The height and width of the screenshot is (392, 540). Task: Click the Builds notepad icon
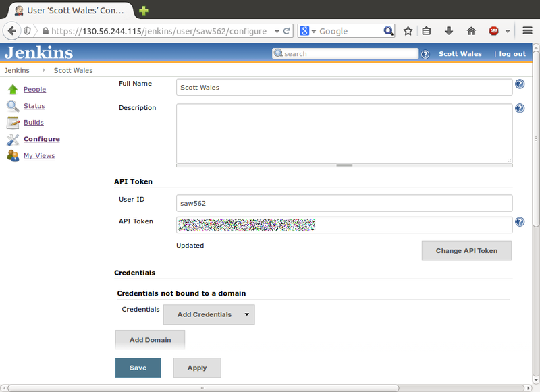(13, 123)
